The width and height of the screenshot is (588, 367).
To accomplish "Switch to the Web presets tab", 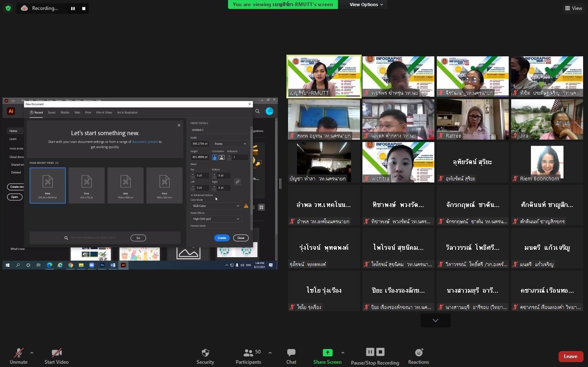I will [77, 113].
